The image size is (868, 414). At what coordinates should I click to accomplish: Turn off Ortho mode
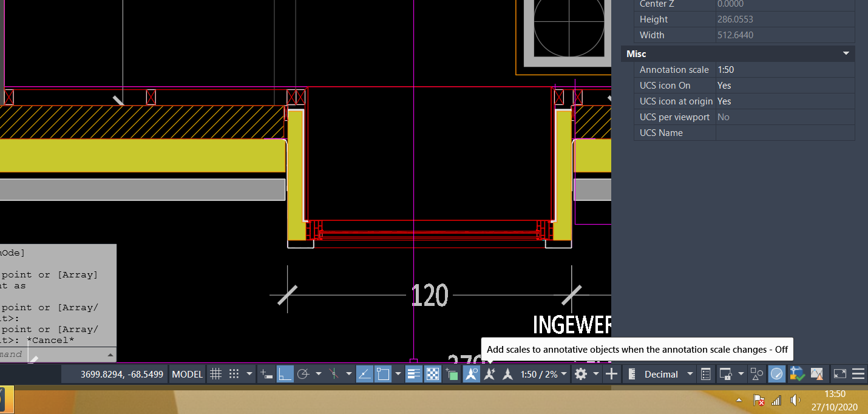pyautogui.click(x=285, y=374)
